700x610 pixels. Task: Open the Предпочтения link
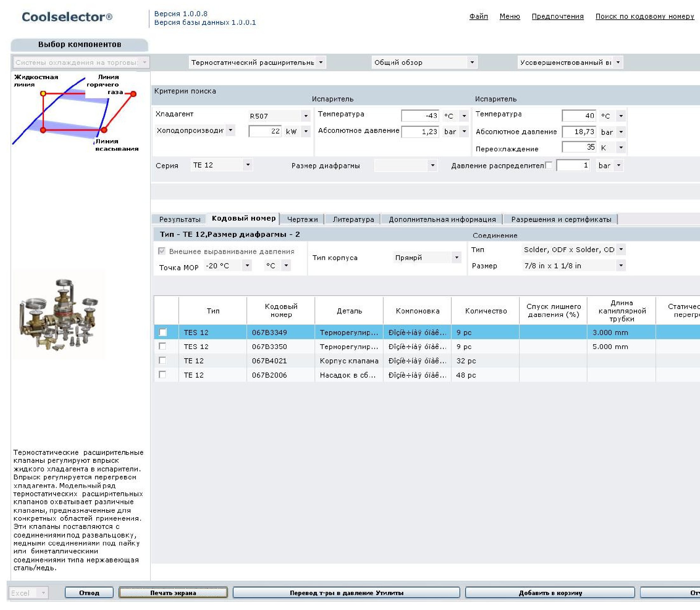pos(557,16)
